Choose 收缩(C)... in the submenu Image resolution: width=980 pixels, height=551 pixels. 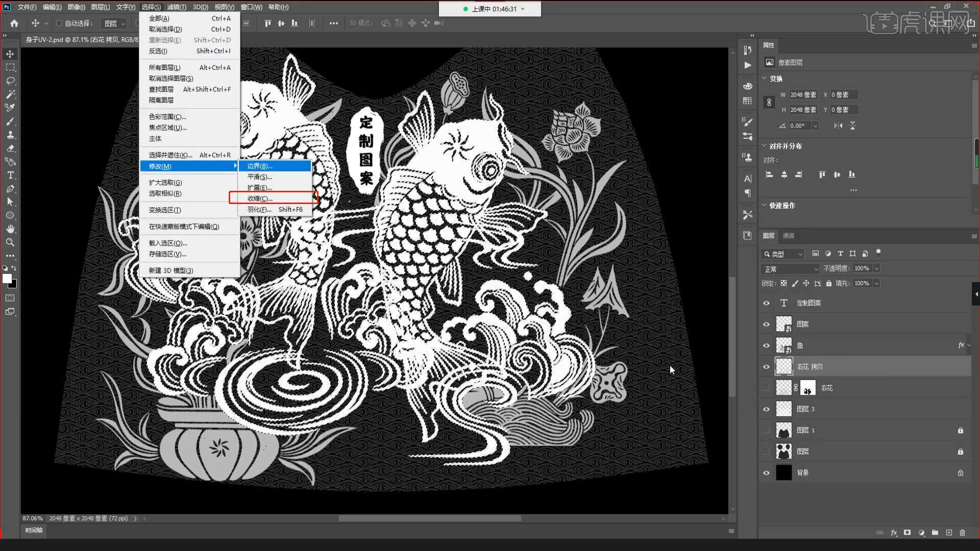(x=275, y=198)
